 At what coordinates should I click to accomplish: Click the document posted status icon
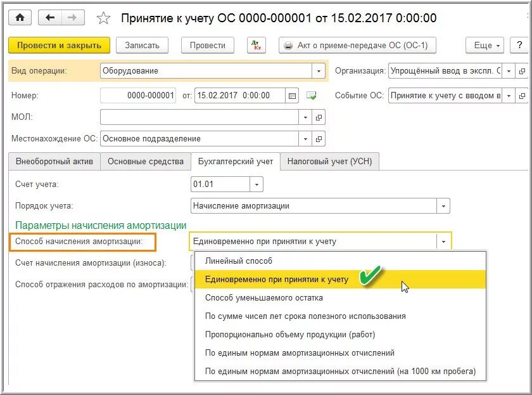pos(311,96)
